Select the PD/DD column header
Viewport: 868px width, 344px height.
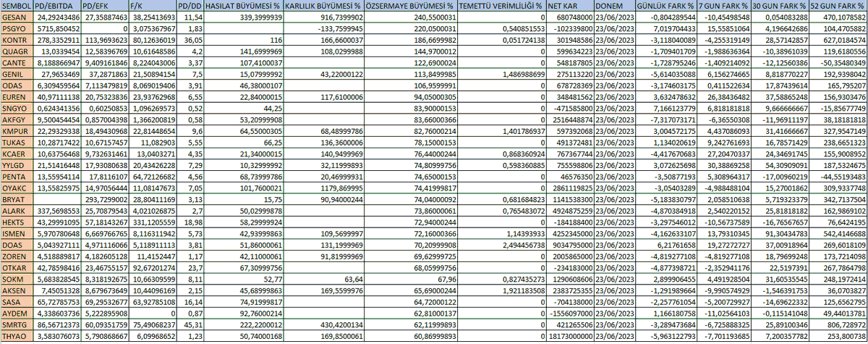tap(191, 5)
